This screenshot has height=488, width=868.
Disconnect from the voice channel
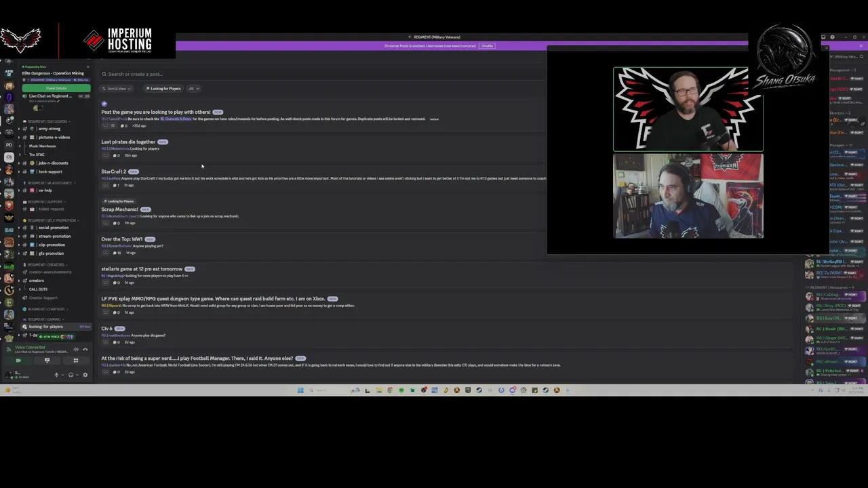(x=85, y=349)
